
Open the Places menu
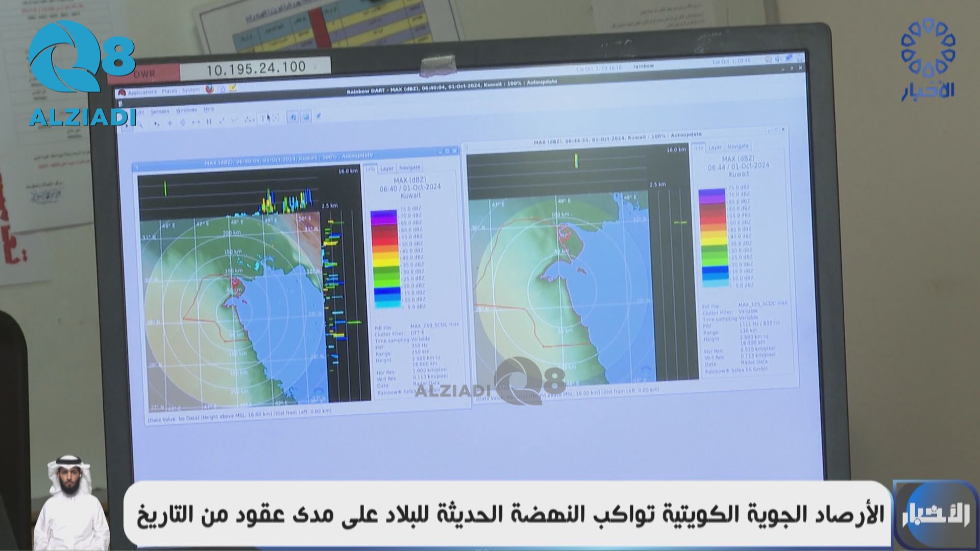pos(169,91)
